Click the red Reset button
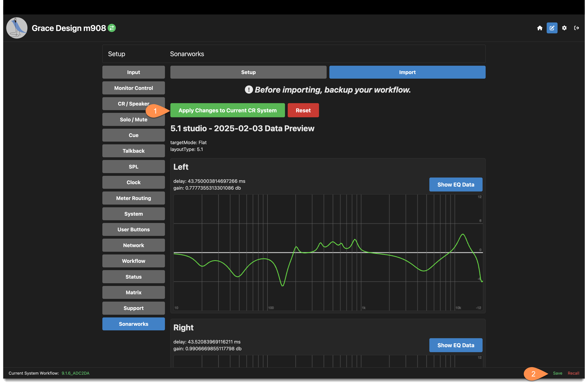This screenshot has height=385, width=588. [x=303, y=110]
